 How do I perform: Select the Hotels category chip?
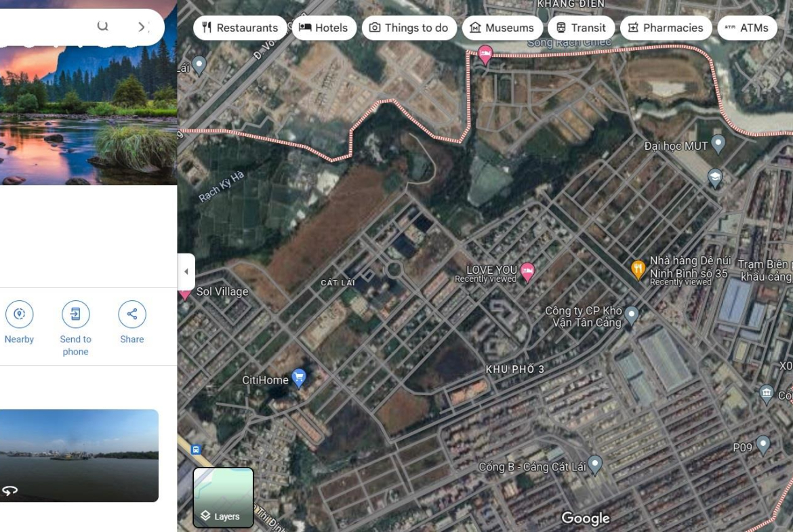point(324,28)
